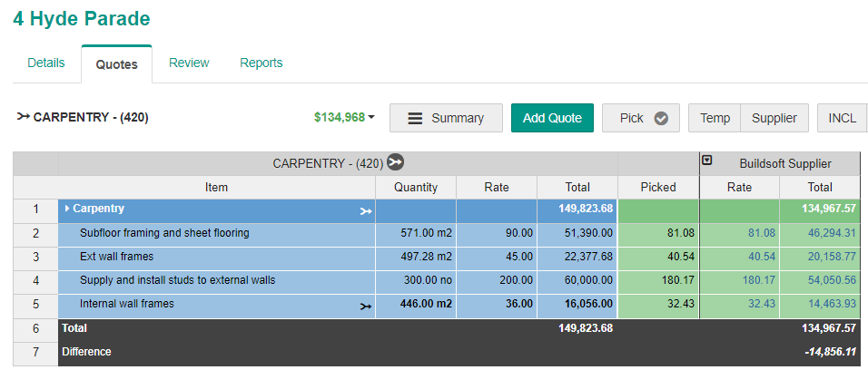Open the Buildsoft Supplier column dropdown
The height and width of the screenshot is (370, 868).
point(707,161)
